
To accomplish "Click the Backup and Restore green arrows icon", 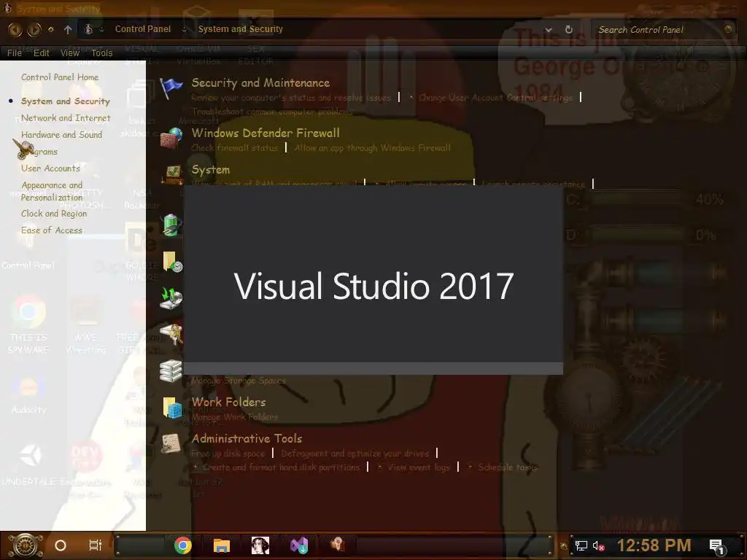I will point(171,298).
